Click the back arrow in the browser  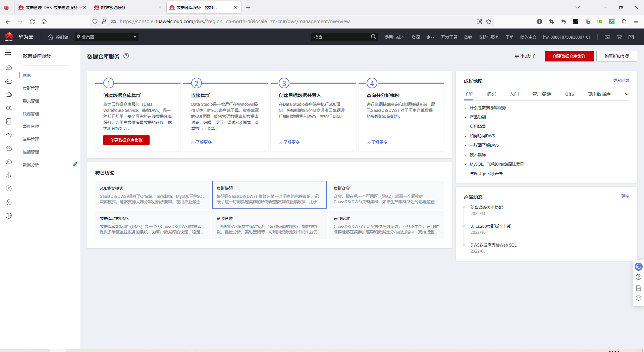(x=8, y=21)
